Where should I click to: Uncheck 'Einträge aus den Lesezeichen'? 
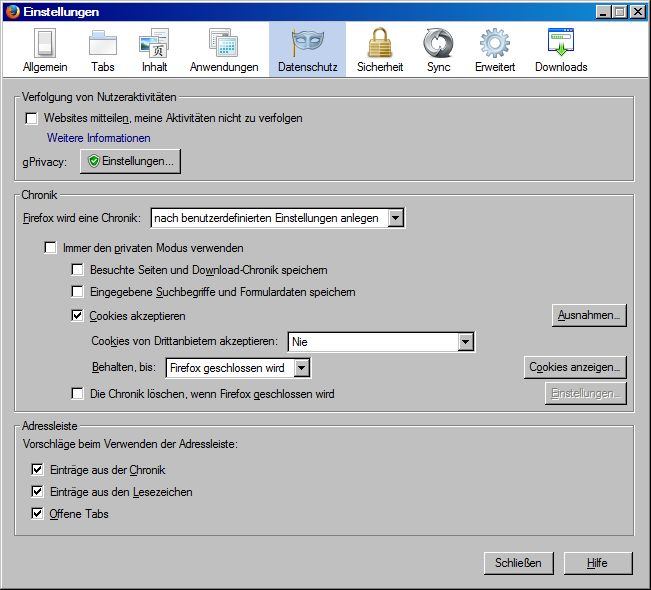37,492
